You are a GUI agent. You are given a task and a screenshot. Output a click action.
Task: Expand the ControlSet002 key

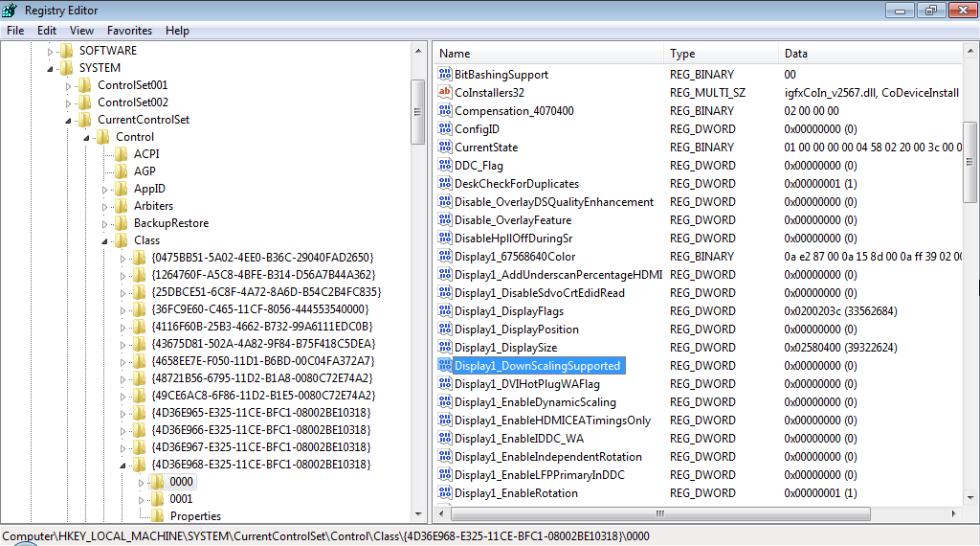pyautogui.click(x=68, y=103)
